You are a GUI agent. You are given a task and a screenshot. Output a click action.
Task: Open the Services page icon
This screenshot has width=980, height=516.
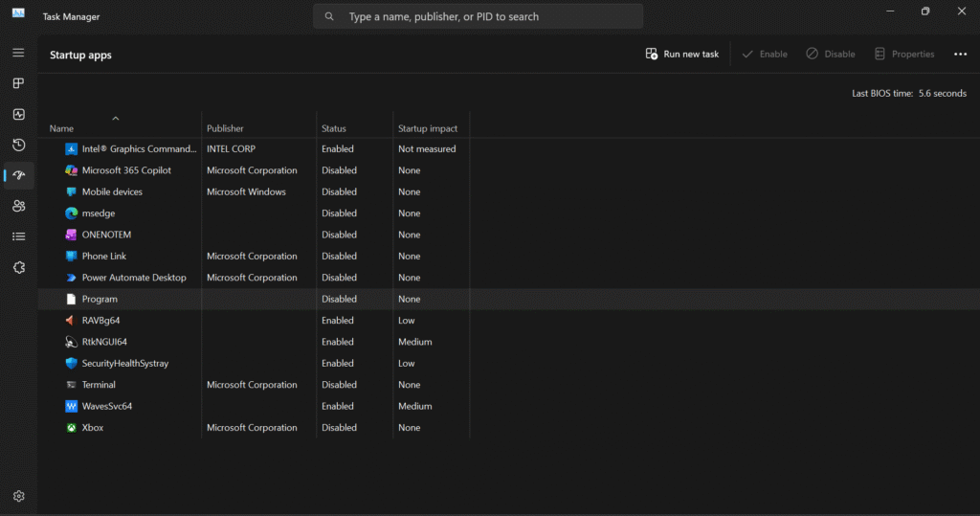[x=18, y=267]
